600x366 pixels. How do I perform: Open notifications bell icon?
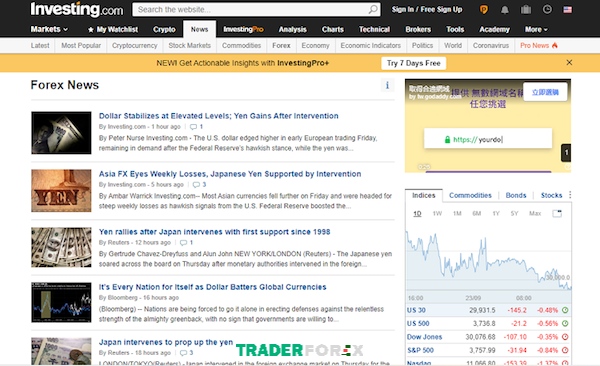click(x=505, y=10)
